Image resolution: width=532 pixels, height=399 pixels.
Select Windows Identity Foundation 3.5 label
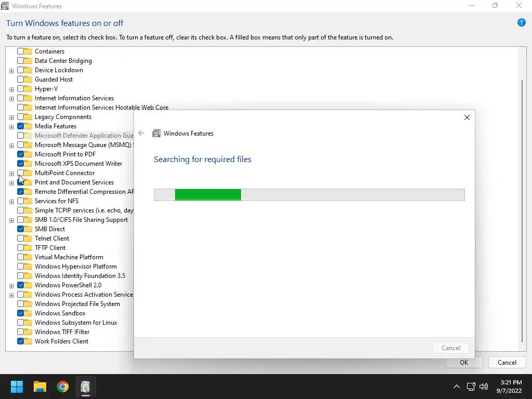pyautogui.click(x=79, y=276)
